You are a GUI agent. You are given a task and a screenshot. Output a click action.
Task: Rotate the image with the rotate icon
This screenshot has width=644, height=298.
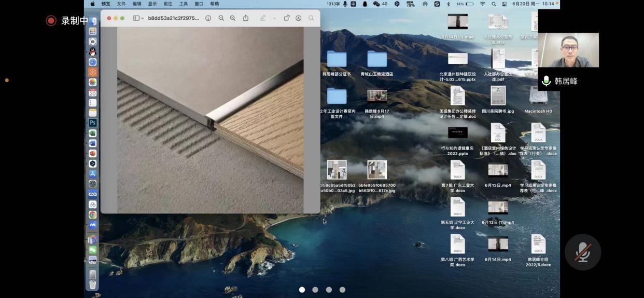coord(287,18)
